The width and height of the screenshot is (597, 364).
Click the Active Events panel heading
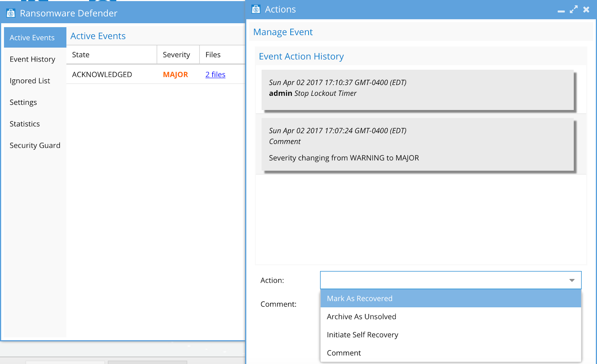(x=98, y=36)
